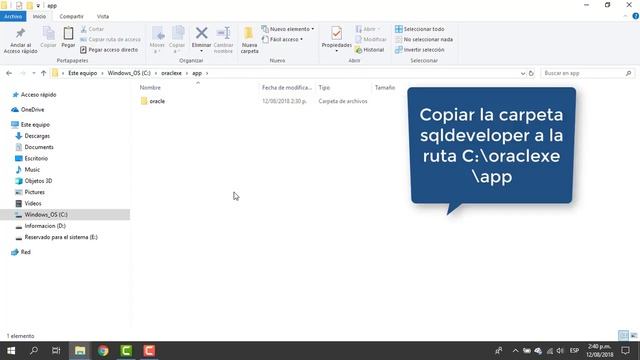The height and width of the screenshot is (360, 640).
Task: Open Task View on the taskbar
Action: point(56,351)
